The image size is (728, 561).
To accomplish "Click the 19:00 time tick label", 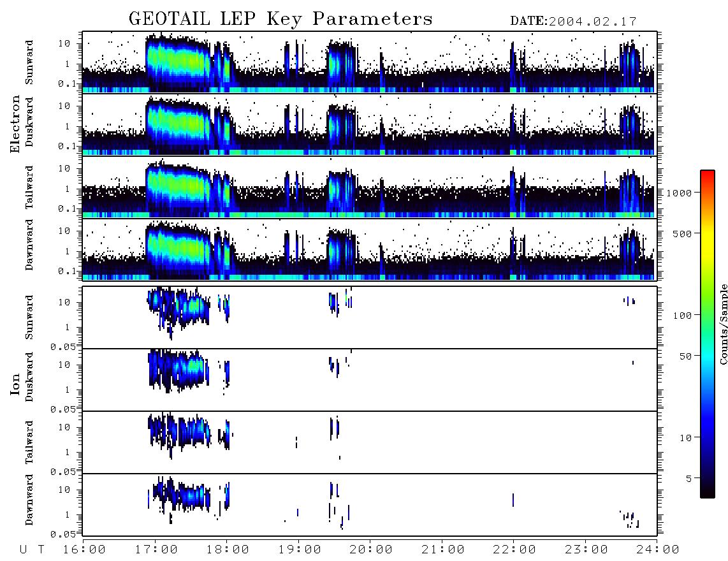I will pyautogui.click(x=300, y=550).
